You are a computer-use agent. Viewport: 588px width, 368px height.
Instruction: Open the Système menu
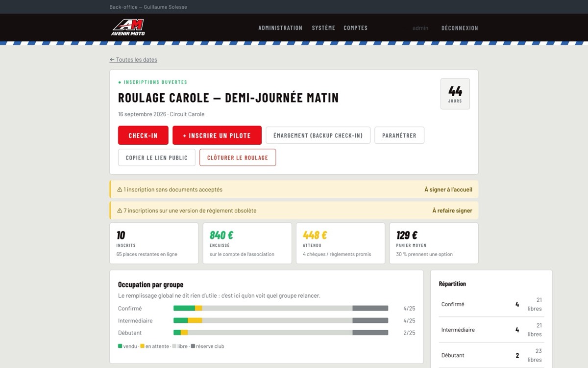[x=323, y=28]
